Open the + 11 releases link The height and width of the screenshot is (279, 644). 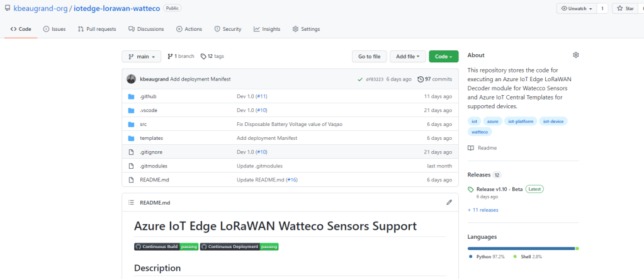click(483, 210)
